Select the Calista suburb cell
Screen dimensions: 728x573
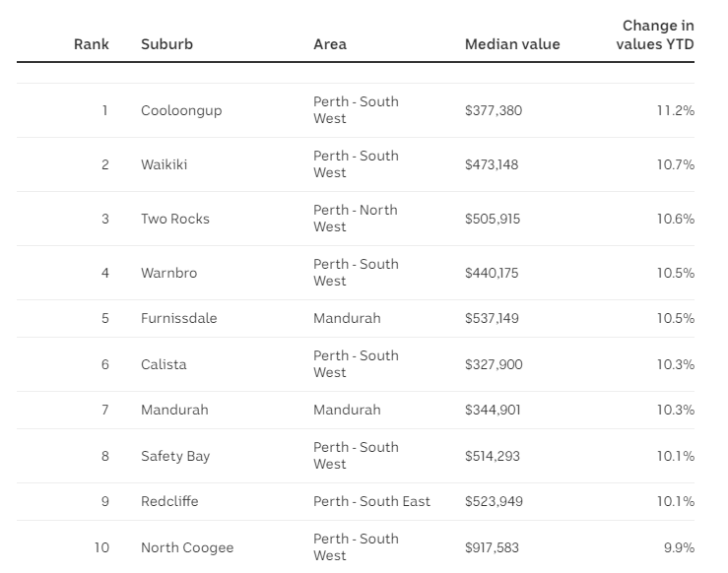(164, 364)
